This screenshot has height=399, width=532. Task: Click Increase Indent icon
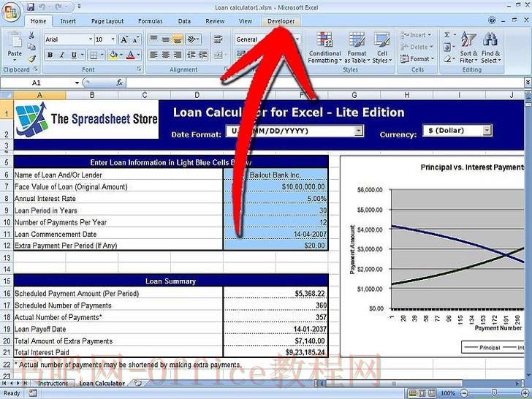[x=203, y=55]
